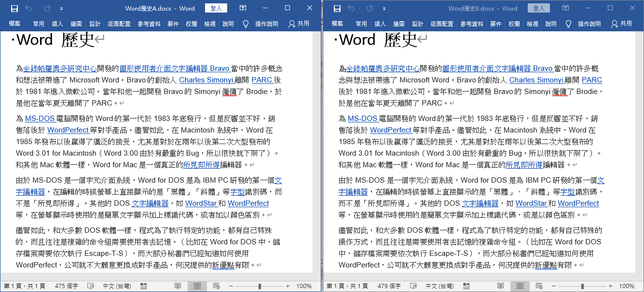Screen dimensions: 644x292
Task: Switch to Read Mode in Word歷史A
Action: 178,286
